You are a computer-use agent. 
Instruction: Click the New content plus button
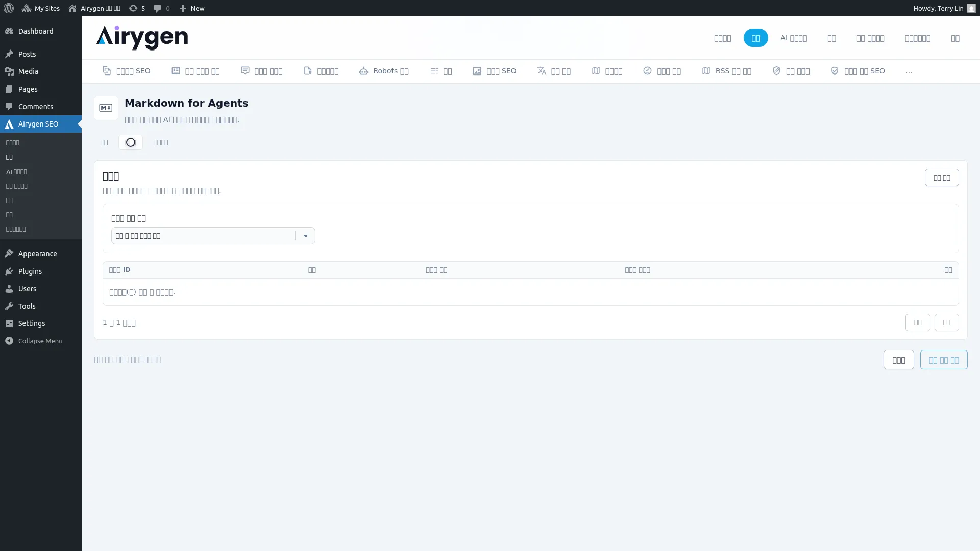pos(192,8)
